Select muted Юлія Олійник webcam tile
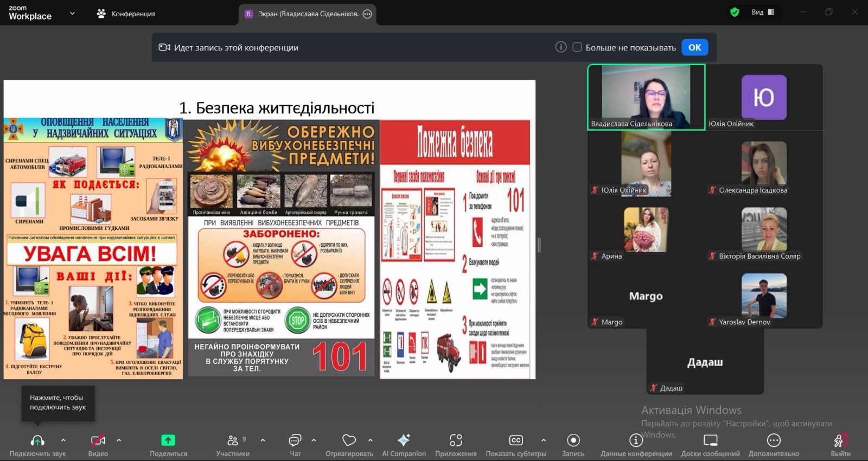 click(x=646, y=163)
